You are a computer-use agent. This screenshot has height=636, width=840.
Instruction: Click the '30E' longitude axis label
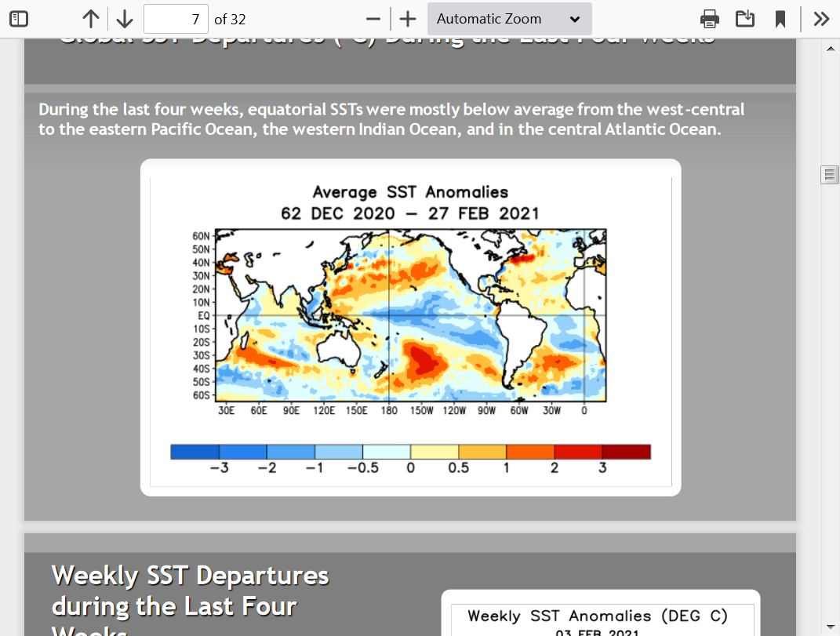pos(226,410)
